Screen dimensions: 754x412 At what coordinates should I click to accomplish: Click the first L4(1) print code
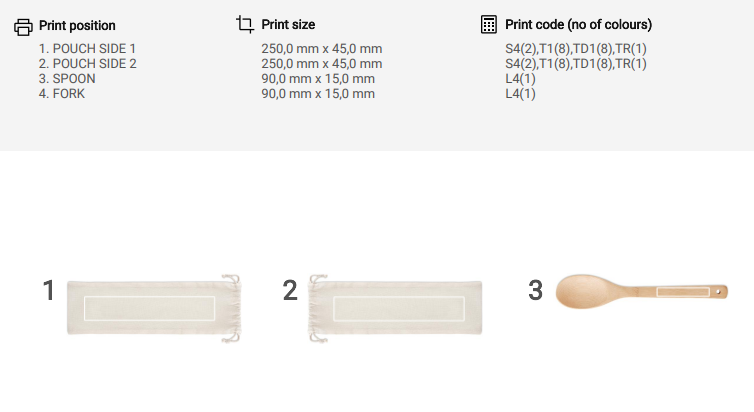(x=521, y=79)
